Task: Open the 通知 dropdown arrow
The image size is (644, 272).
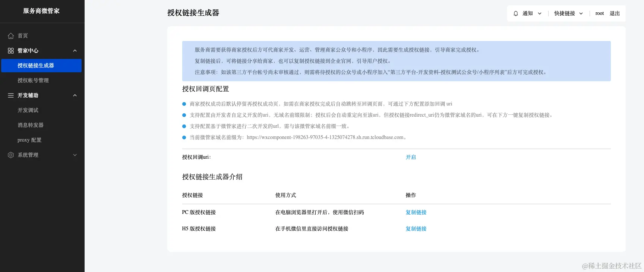Action: [x=540, y=13]
